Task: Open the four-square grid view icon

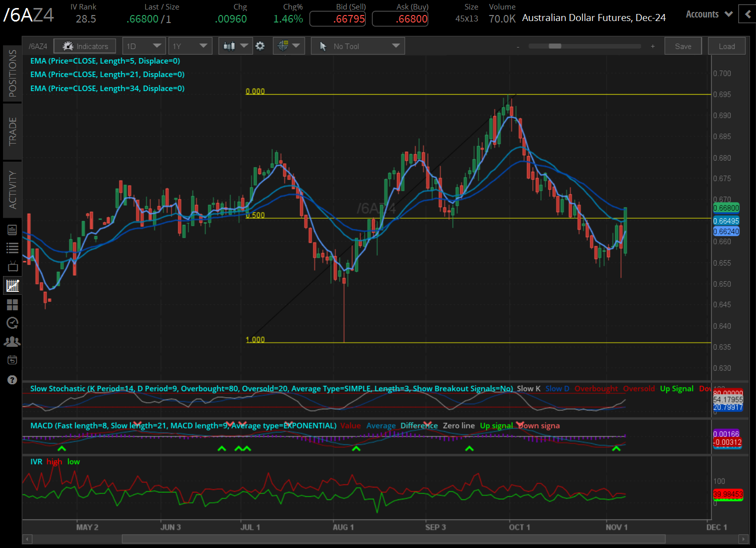Action: click(x=13, y=304)
